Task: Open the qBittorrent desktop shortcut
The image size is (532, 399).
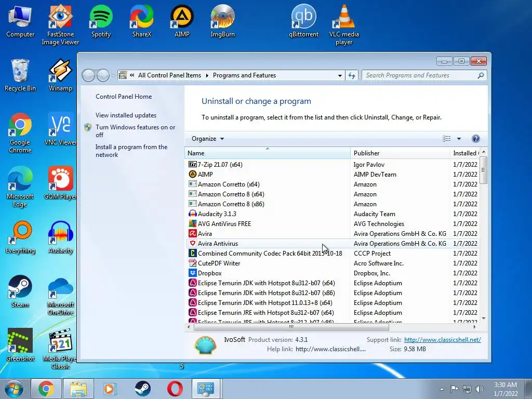Action: click(x=303, y=21)
